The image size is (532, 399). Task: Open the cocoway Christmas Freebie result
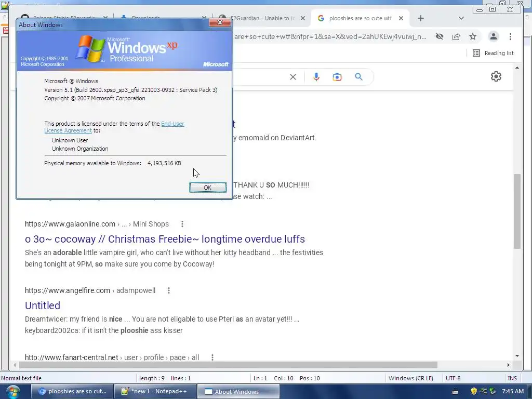click(x=165, y=239)
